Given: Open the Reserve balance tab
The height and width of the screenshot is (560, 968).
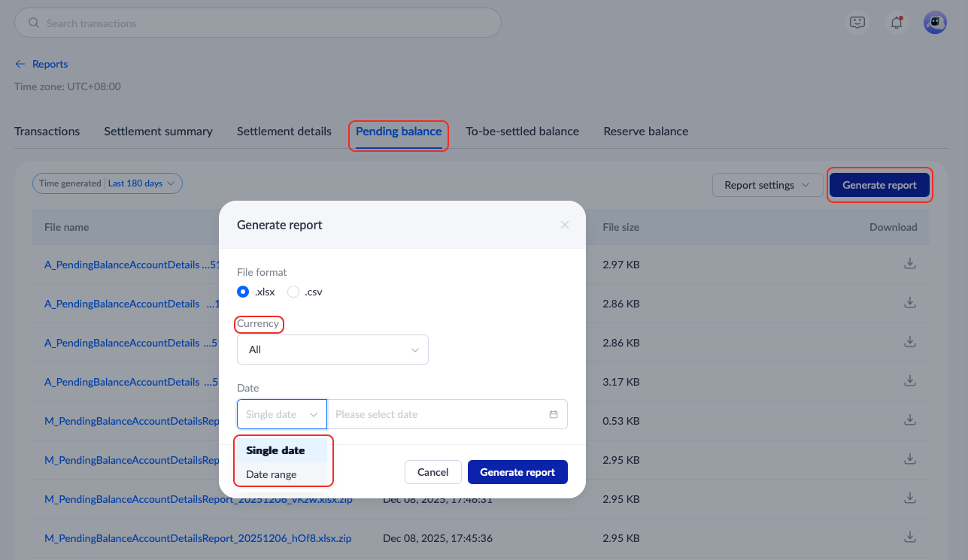Looking at the screenshot, I should click(645, 132).
